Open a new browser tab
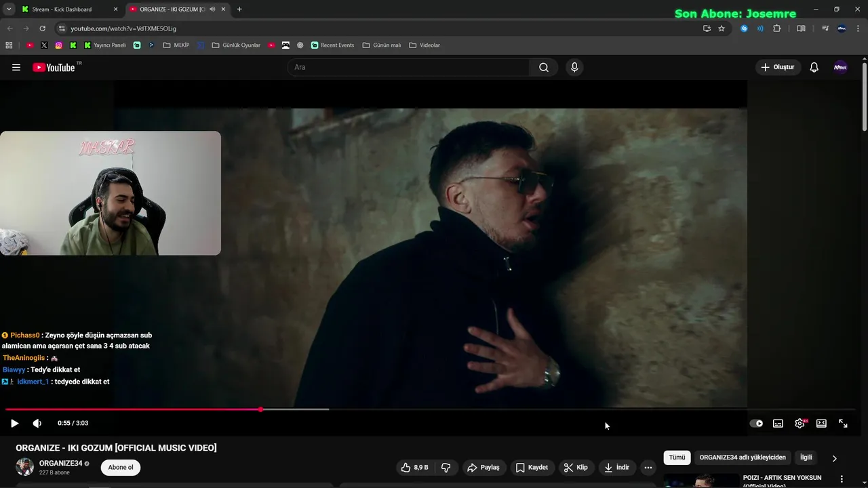Screen dimensions: 868x488 coord(239,9)
